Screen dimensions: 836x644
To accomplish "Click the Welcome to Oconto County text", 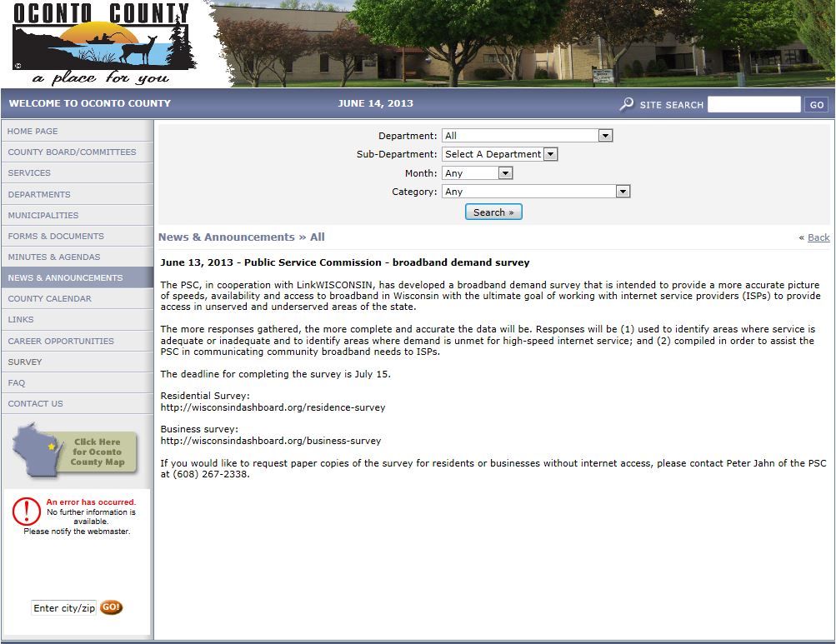I will tap(90, 103).
